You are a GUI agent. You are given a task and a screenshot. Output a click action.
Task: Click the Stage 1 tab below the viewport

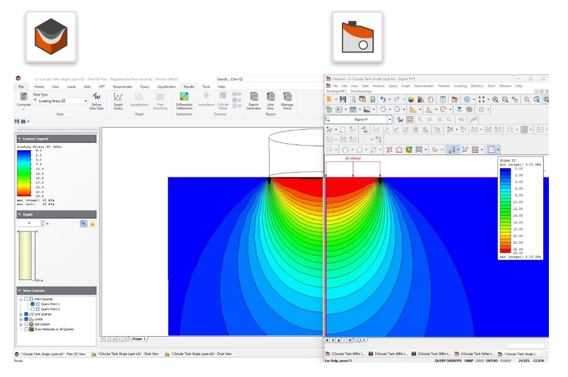click(139, 339)
